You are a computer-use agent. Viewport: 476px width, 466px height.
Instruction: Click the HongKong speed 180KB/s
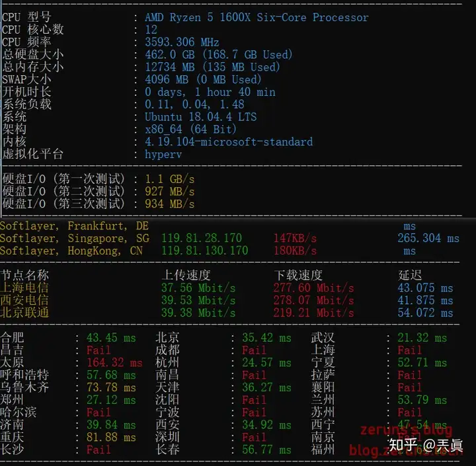(295, 251)
